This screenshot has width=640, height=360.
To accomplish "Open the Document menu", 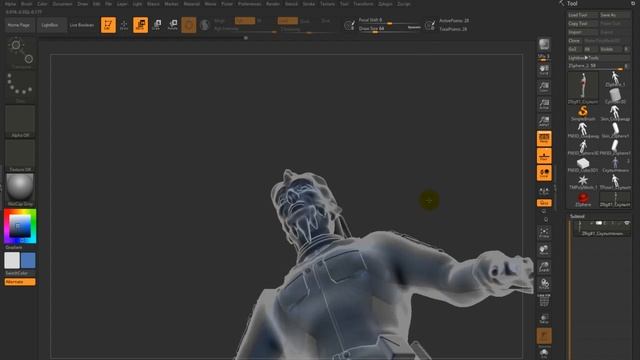I will coord(62,4).
